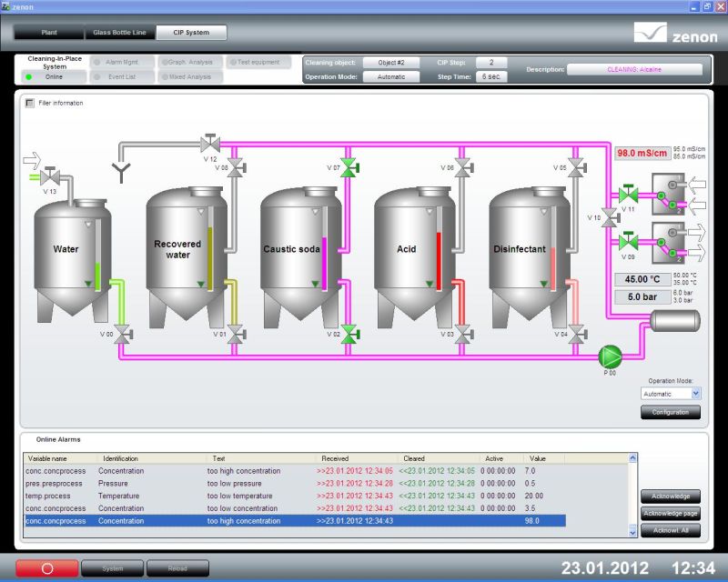The image size is (728, 582).
Task: Click valve V 00 below Water tank
Action: point(122,334)
